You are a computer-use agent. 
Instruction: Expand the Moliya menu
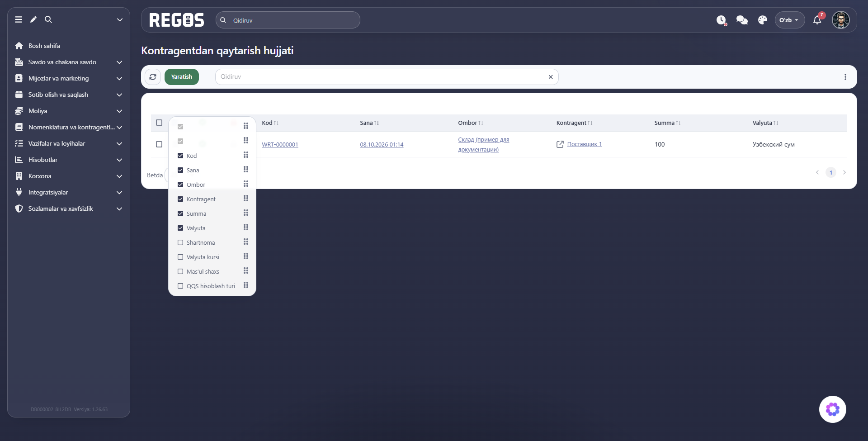click(x=69, y=111)
